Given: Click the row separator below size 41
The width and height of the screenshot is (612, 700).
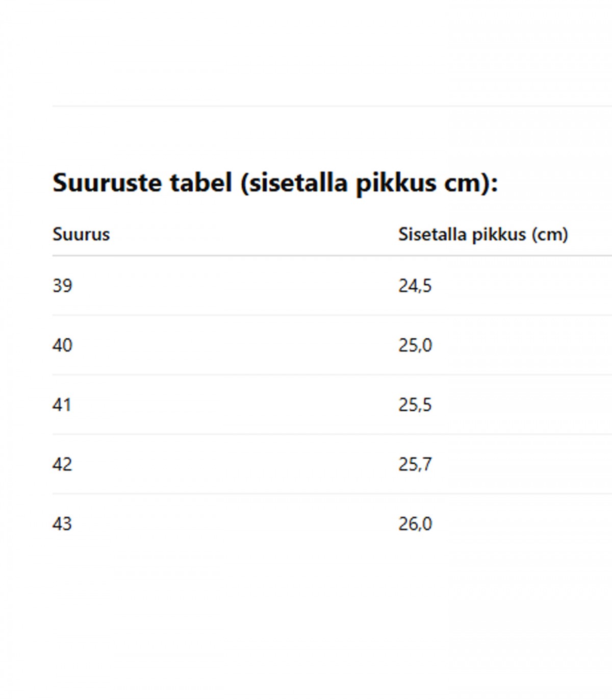Looking at the screenshot, I should coord(332,434).
